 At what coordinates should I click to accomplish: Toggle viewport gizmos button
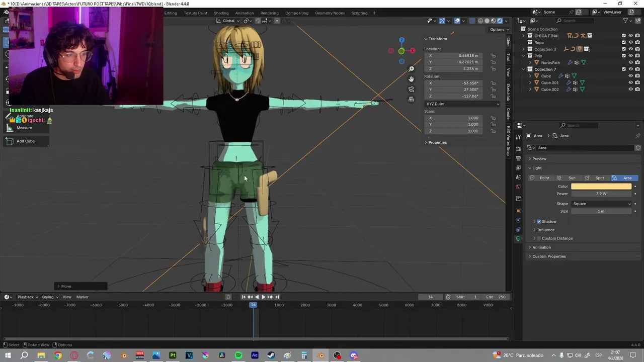(x=442, y=21)
